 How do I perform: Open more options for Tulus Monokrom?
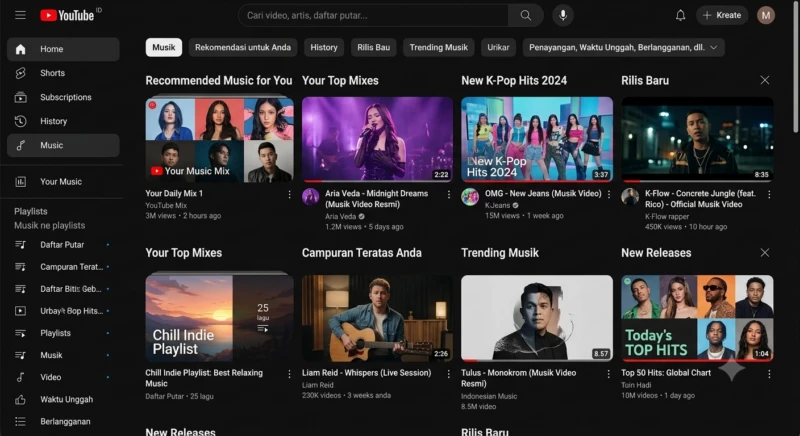coord(609,374)
